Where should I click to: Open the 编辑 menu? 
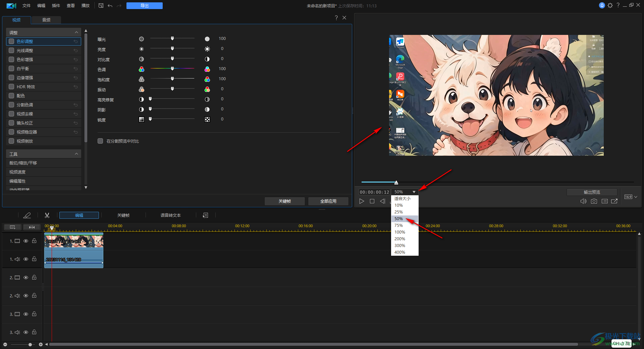(41, 6)
